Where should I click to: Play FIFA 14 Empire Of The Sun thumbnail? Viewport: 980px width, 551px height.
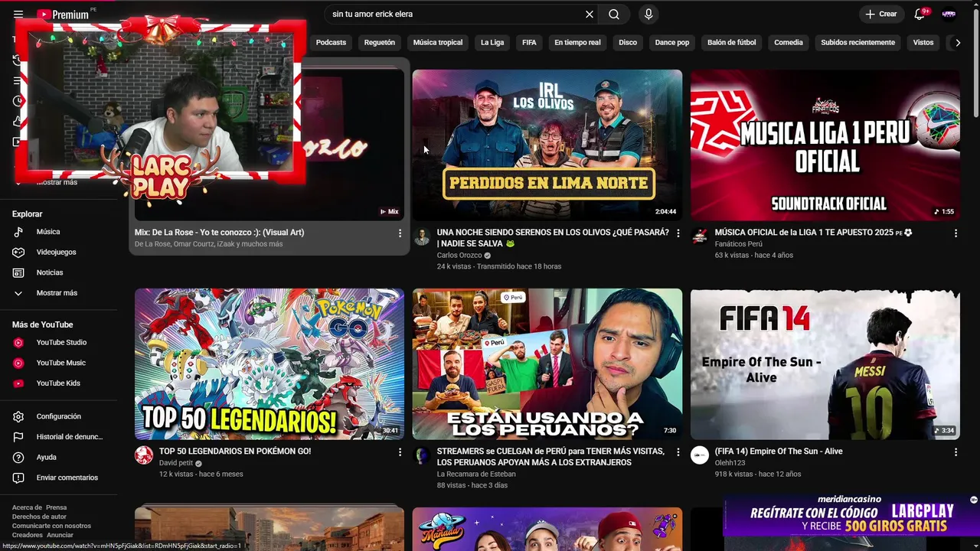point(825,364)
